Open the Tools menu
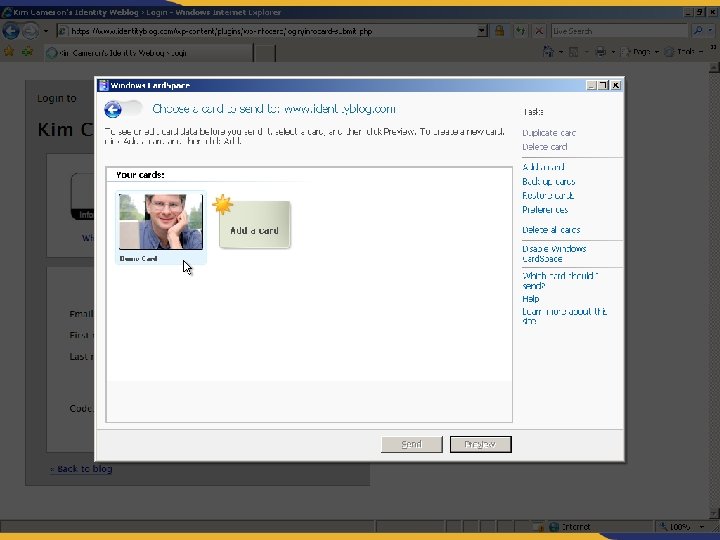The height and width of the screenshot is (540, 720). coord(684,52)
